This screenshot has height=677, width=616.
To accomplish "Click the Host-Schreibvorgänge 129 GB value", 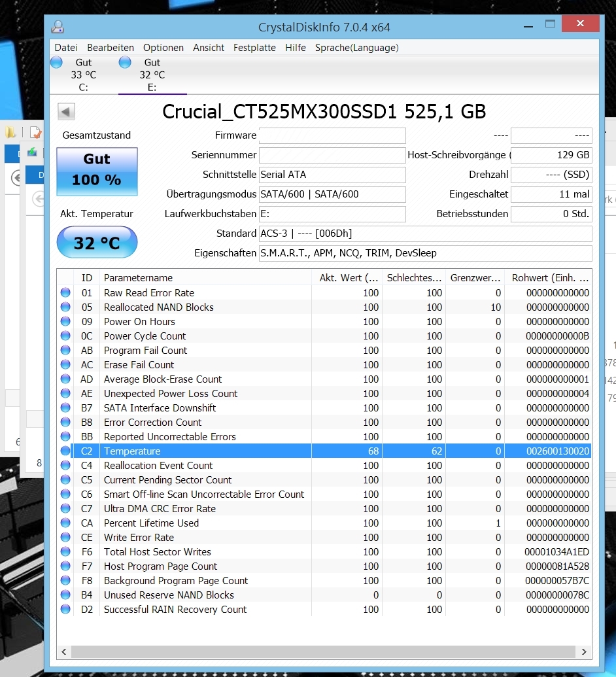I will click(551, 155).
